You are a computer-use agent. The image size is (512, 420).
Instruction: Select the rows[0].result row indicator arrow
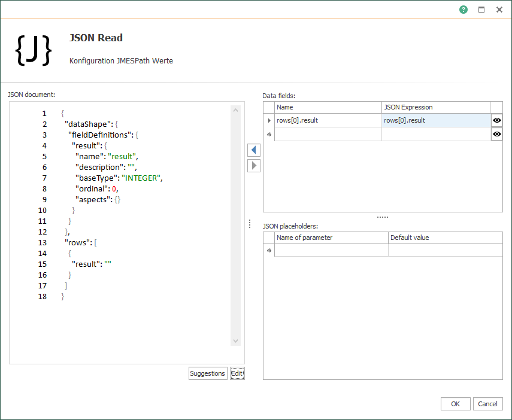[269, 120]
